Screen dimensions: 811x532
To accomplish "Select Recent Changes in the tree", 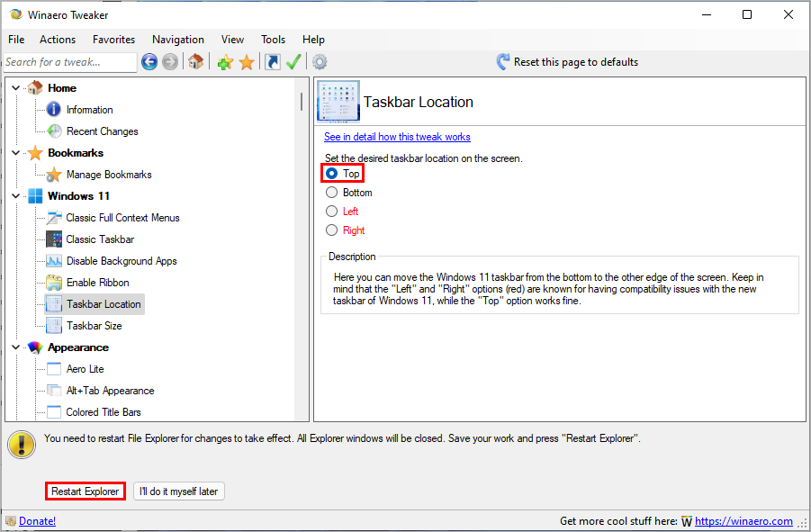I will click(x=103, y=131).
